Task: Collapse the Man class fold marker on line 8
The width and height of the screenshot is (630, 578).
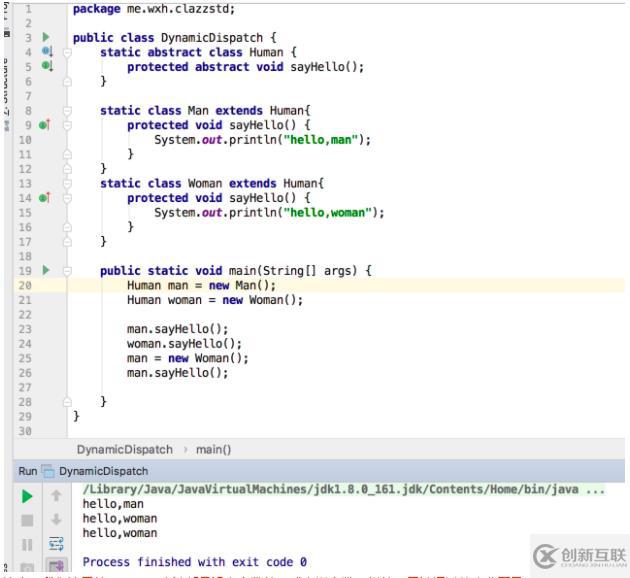Action: point(68,110)
